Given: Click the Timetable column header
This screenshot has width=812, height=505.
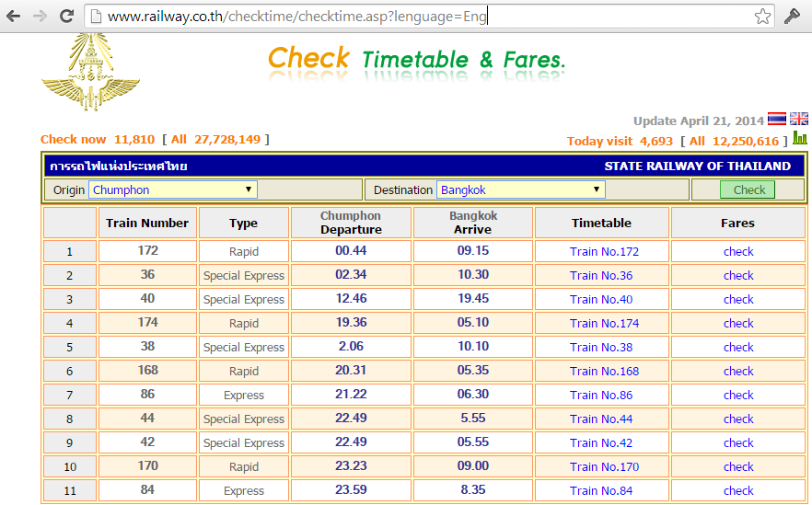Looking at the screenshot, I should tap(602, 223).
